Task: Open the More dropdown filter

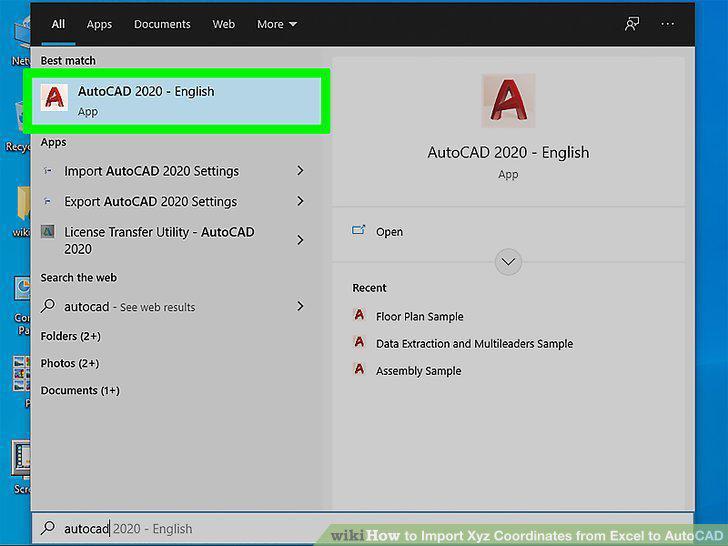Action: point(277,24)
